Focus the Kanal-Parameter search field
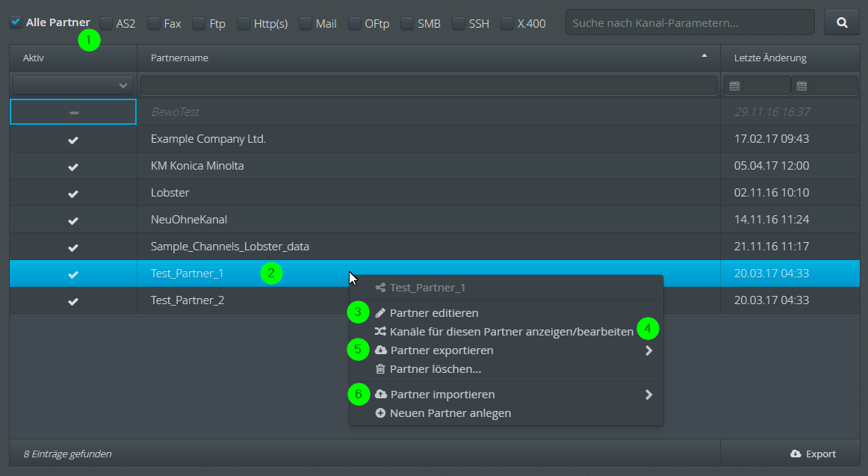Screen dimensions: 868x476 point(689,22)
